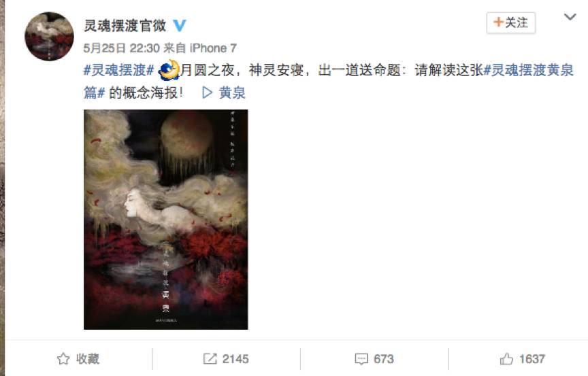Click the 灵魂摆渡官微 account name
This screenshot has height=376, width=588.
[x=125, y=25]
